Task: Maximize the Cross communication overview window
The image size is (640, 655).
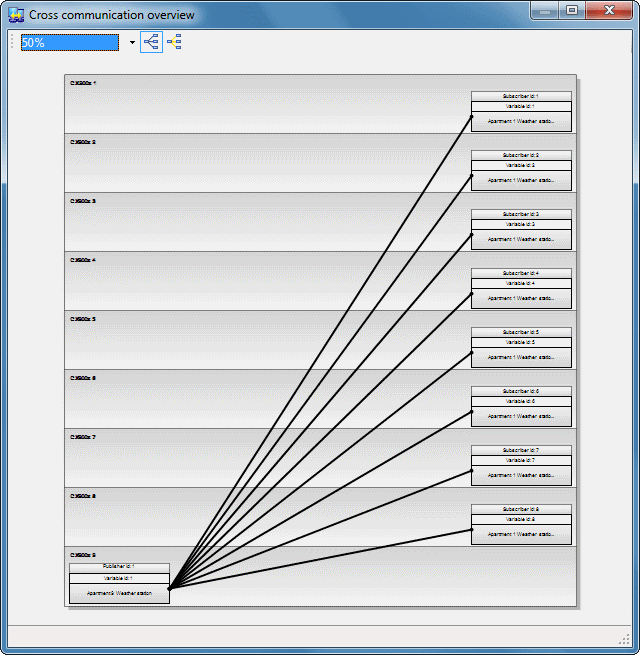Action: coord(572,10)
